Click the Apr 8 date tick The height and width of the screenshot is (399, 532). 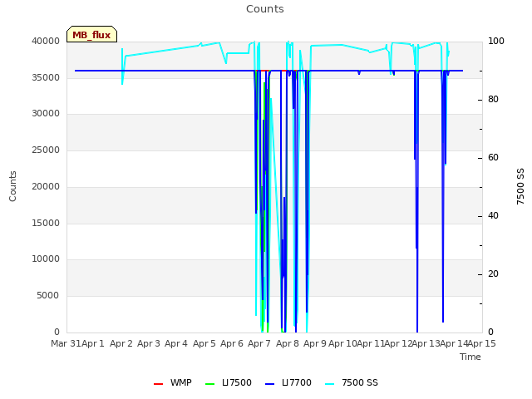coord(288,343)
